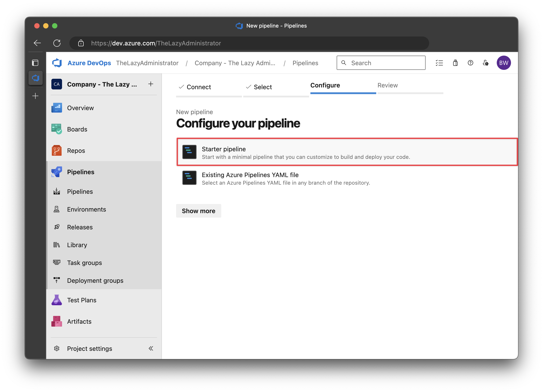Reload the page with refresh icon
Screen dimensions: 543x392
57,43
